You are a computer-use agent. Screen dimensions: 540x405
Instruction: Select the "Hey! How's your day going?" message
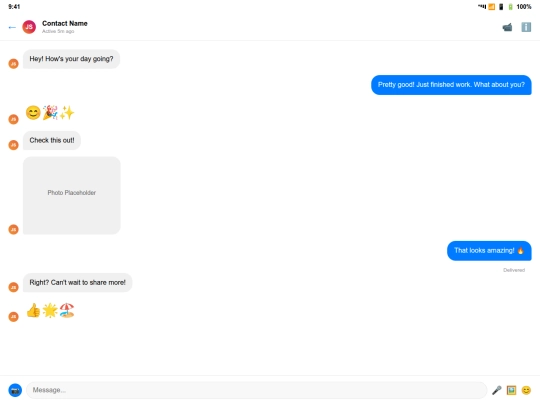click(71, 59)
